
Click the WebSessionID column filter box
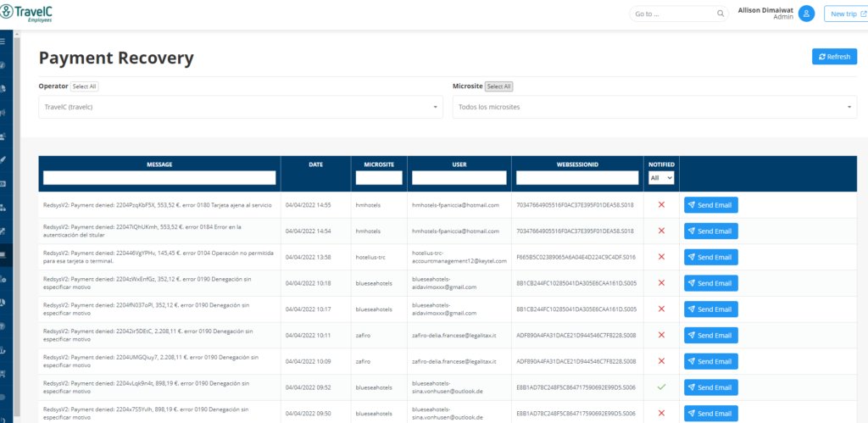point(576,178)
